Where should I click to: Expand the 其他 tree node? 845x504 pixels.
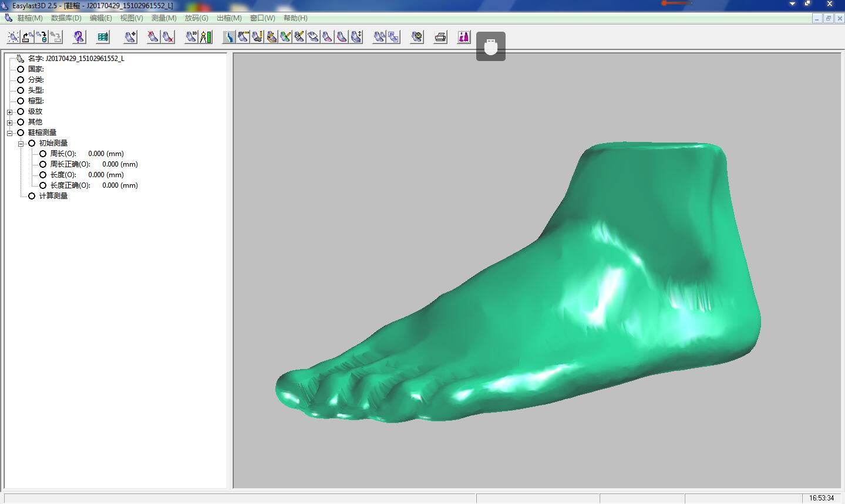[x=9, y=122]
